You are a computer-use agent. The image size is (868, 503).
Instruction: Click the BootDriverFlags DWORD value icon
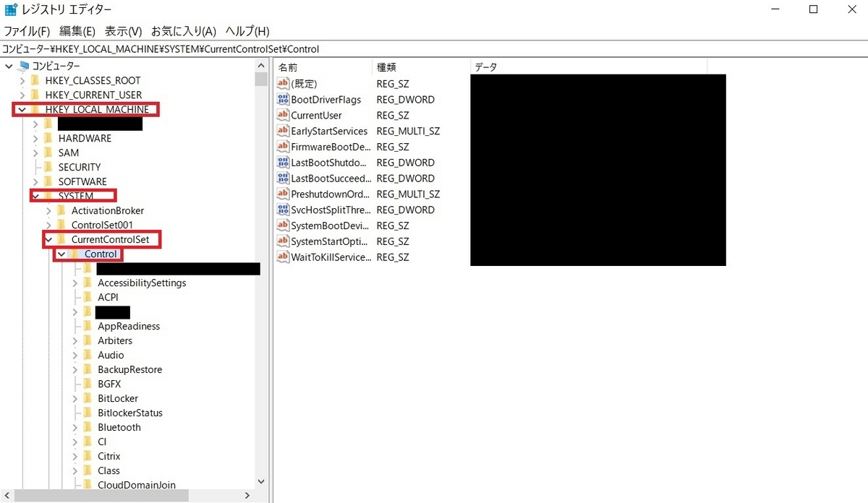tap(284, 100)
